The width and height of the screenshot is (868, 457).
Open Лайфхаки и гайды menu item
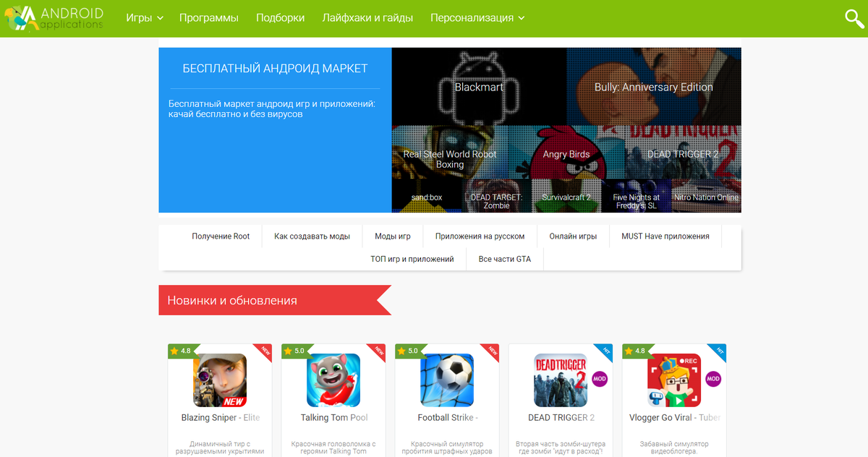pos(367,18)
